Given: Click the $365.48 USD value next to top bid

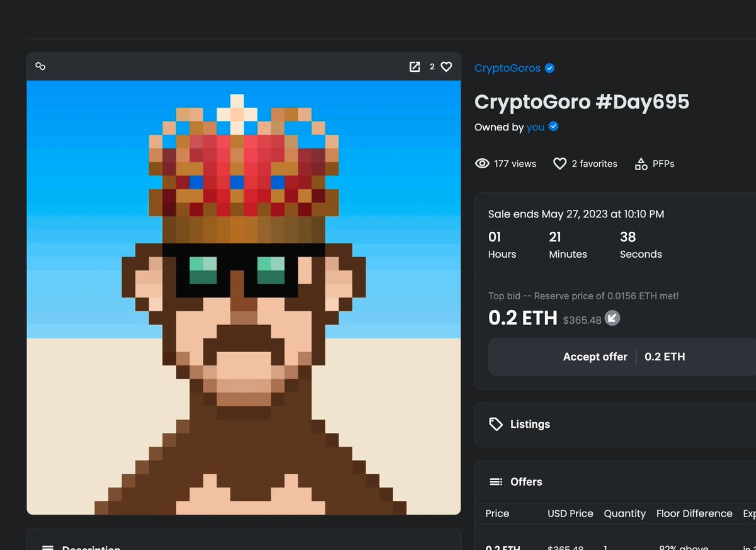Looking at the screenshot, I should (582, 320).
